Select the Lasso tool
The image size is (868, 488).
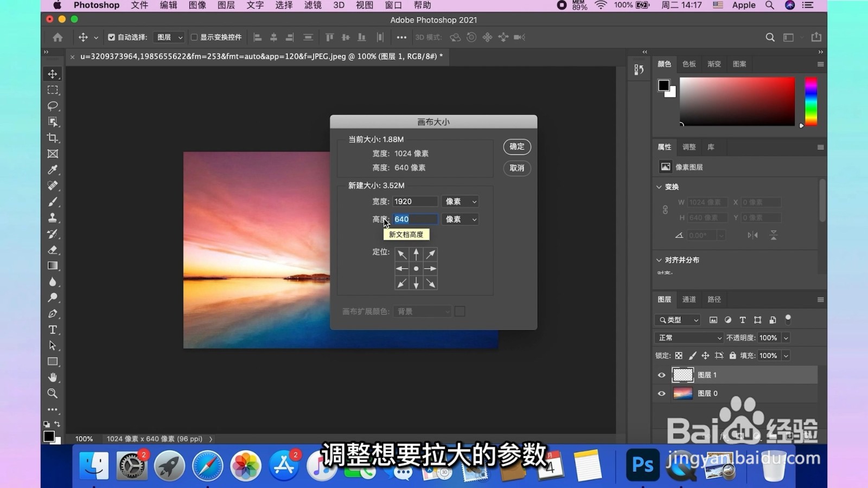(x=53, y=106)
